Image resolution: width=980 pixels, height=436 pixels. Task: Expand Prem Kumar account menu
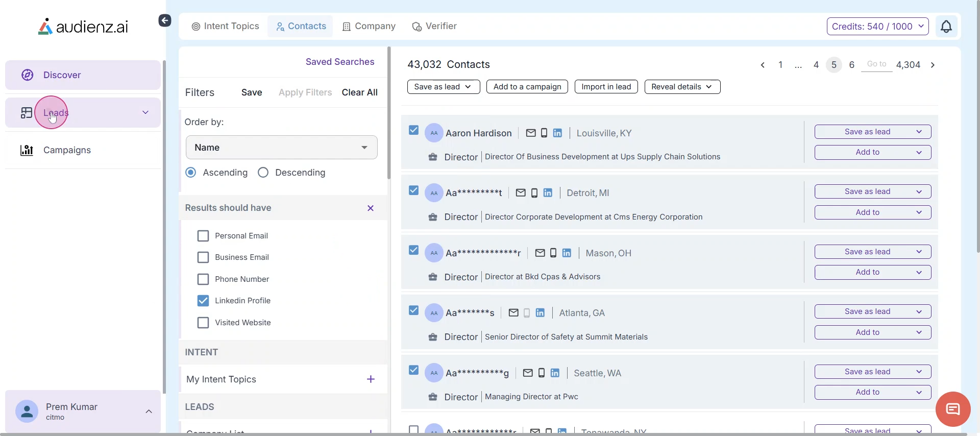click(x=149, y=411)
